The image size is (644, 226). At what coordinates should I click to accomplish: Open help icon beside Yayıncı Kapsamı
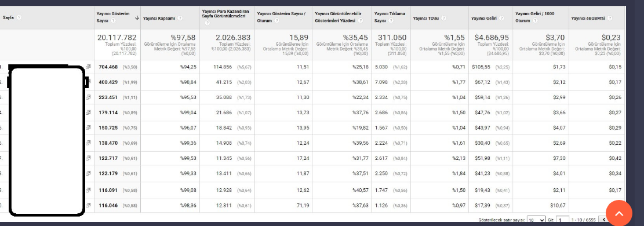180,18
